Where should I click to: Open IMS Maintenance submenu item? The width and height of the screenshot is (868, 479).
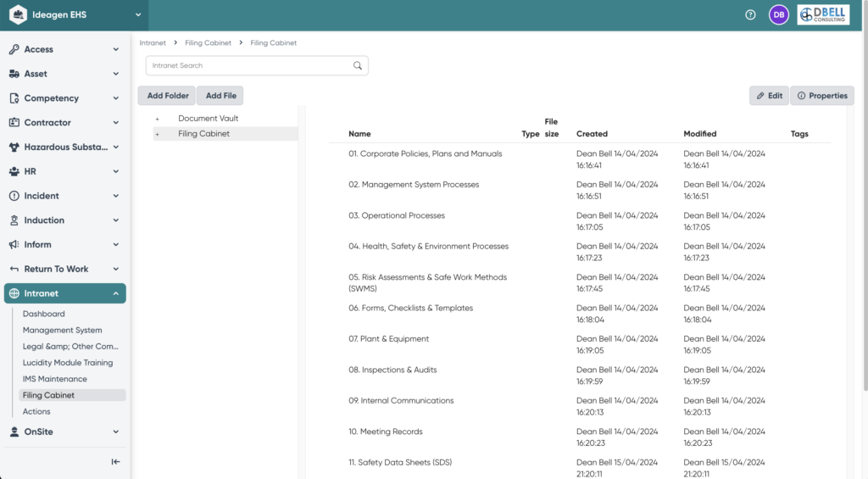click(55, 379)
